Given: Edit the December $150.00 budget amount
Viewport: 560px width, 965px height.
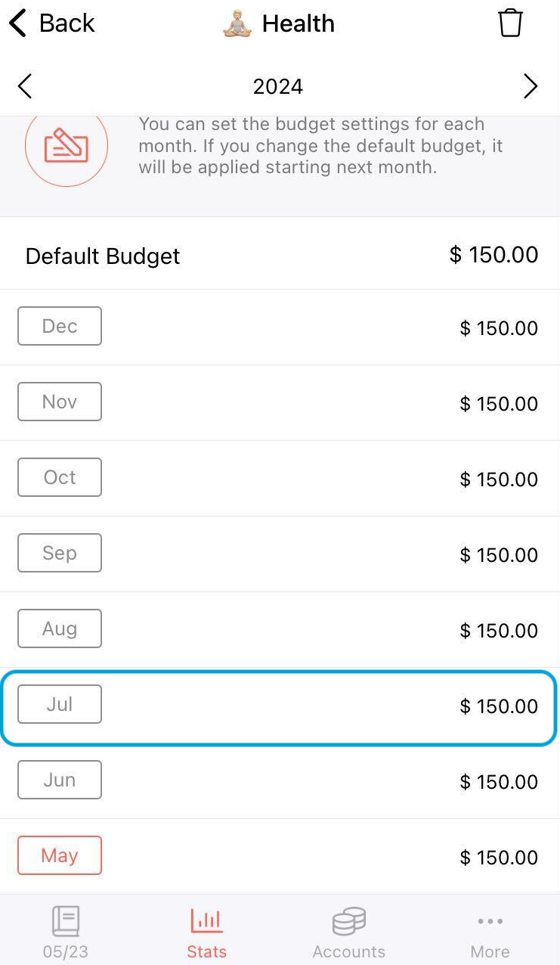Looking at the screenshot, I should [x=499, y=328].
